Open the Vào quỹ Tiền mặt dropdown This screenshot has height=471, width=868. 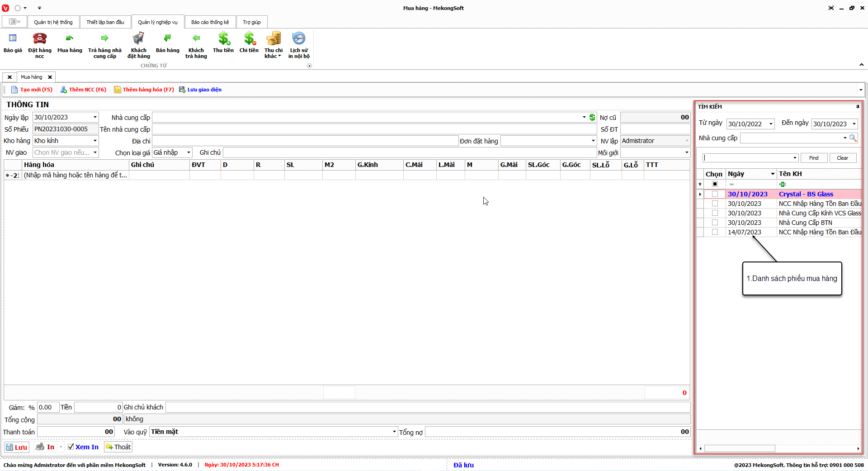[394, 432]
